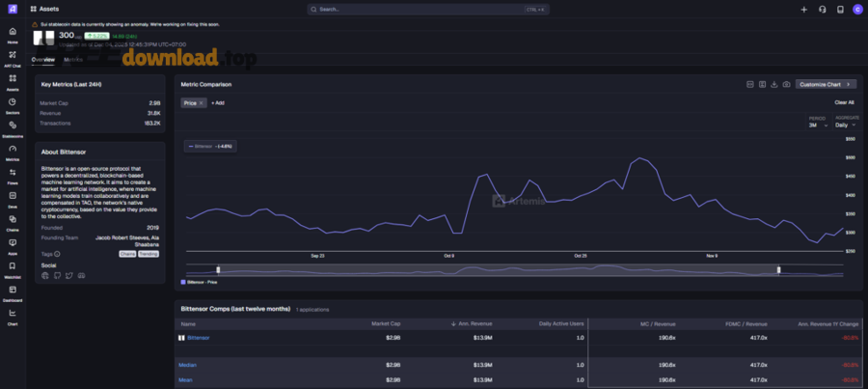
Task: Click the embed chart icon in Metric Comparison
Action: click(x=750, y=84)
